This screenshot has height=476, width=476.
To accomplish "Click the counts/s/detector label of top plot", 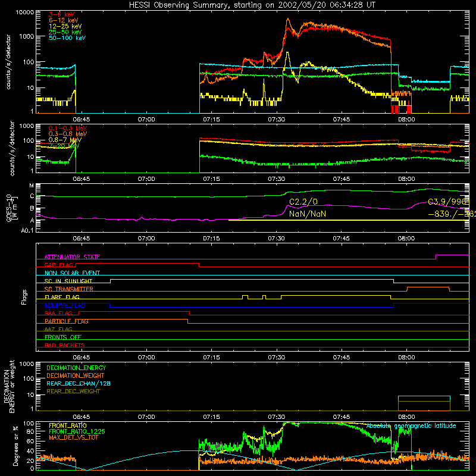I will (x=8, y=62).
